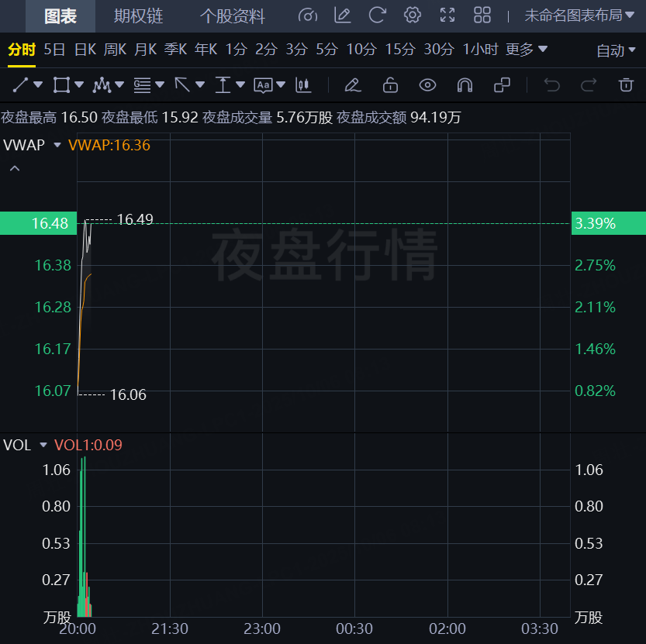Click the 16.49 high price marker
This screenshot has width=646, height=644.
(x=135, y=219)
